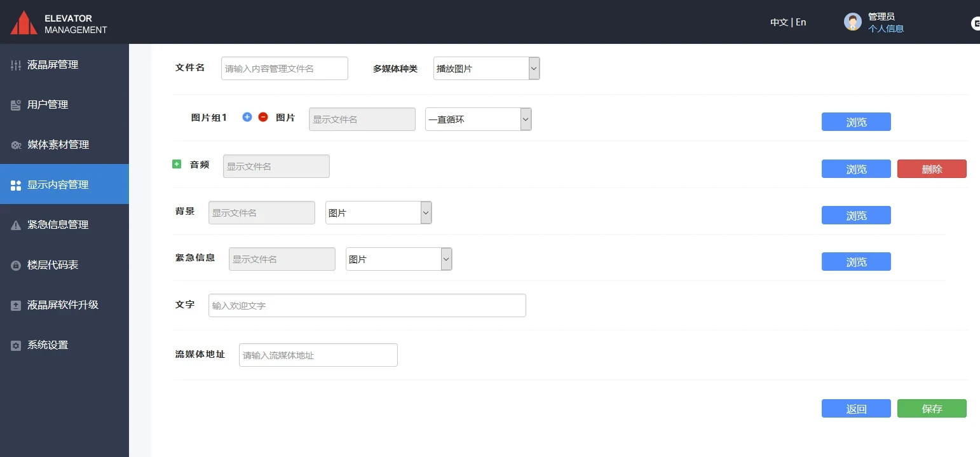The width and height of the screenshot is (980, 457).
Task: Switch language to 中文
Action: [x=779, y=22]
